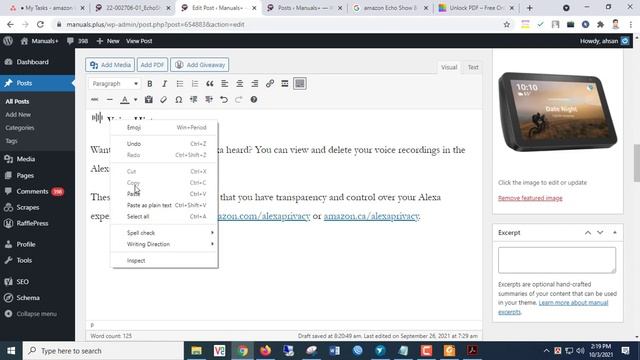Insert a special character (omega)

pos(178,100)
